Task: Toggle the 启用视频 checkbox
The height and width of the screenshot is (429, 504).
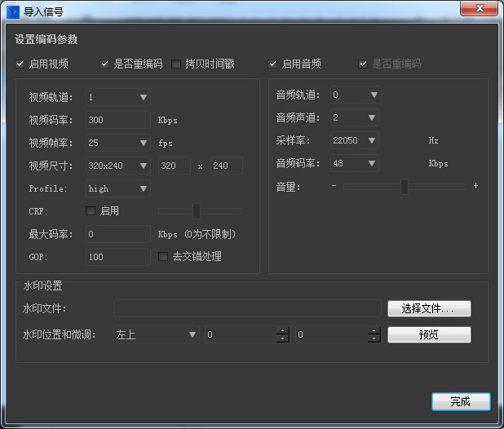Action: click(x=20, y=64)
